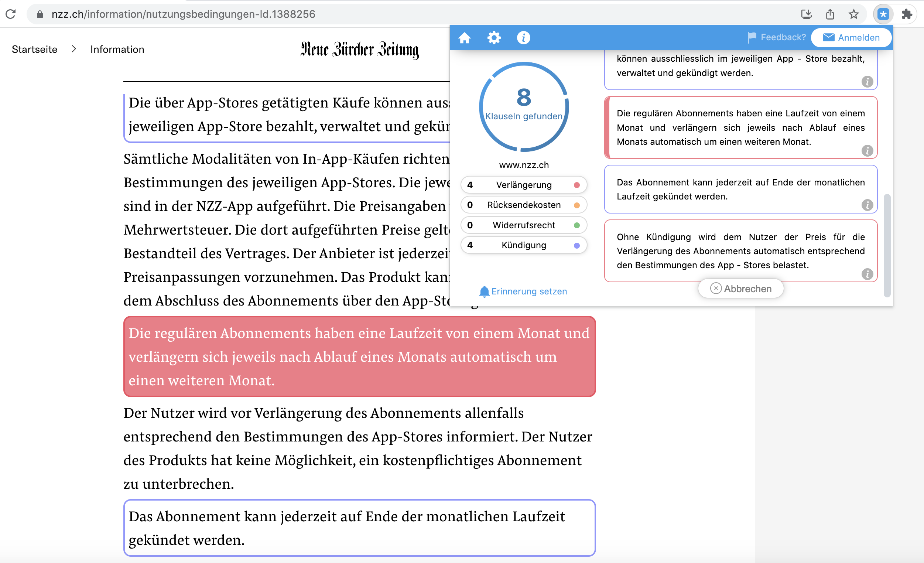This screenshot has height=563, width=924.
Task: Click the www.nzz.ch site label
Action: (524, 165)
